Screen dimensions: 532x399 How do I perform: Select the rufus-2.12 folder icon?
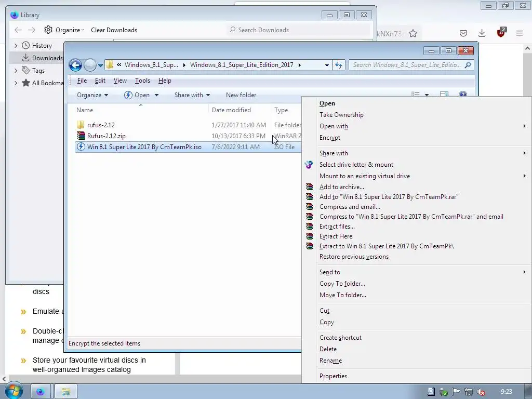click(81, 125)
